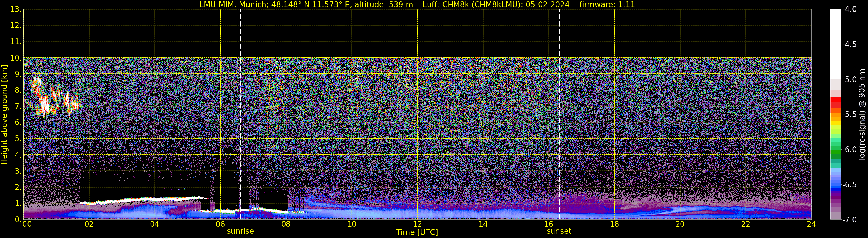868x238 pixels.
Task: Click the colorbar tick label '-4.5'
Action: pos(849,44)
